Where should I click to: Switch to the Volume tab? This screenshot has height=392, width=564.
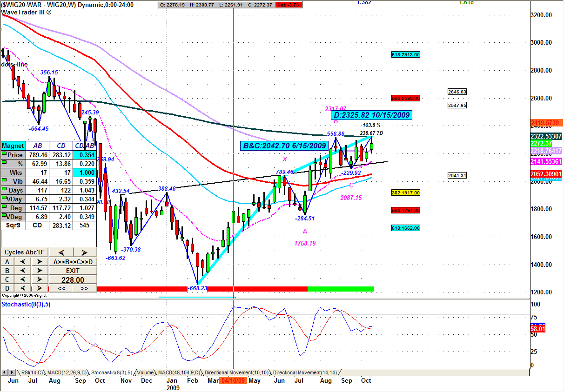[145, 372]
